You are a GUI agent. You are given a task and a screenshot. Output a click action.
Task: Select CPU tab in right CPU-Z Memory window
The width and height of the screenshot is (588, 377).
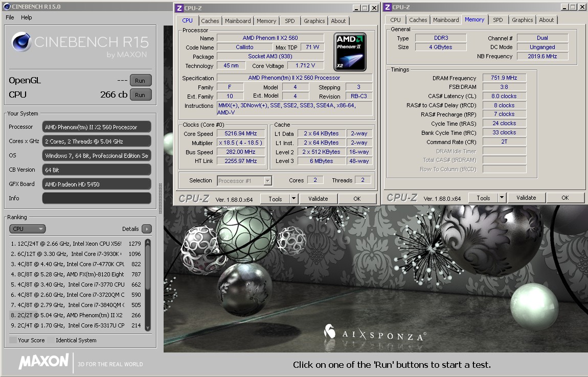395,20
